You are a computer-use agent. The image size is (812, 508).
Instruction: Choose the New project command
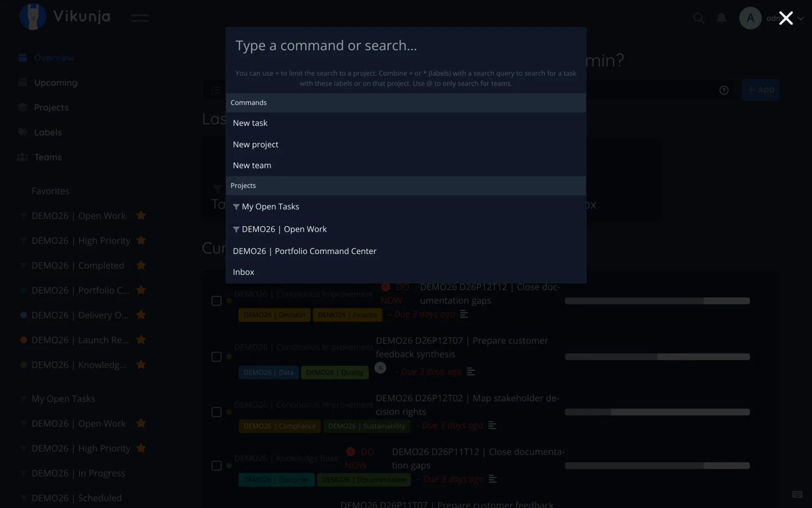(406, 144)
